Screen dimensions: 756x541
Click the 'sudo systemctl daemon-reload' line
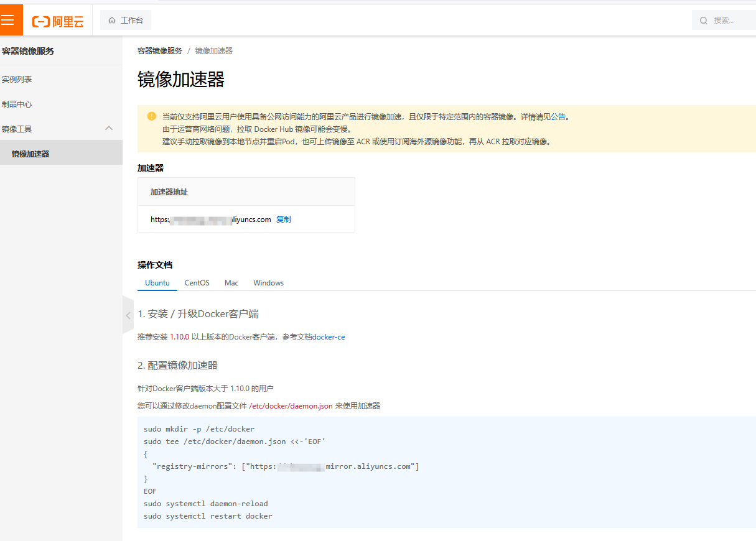coord(206,504)
